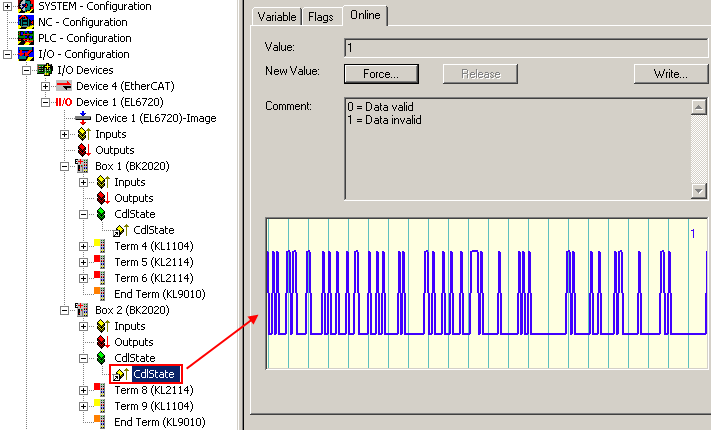Expand Device 4 (EtherCAT) node
Image resolution: width=711 pixels, height=430 pixels.
pyautogui.click(x=45, y=86)
